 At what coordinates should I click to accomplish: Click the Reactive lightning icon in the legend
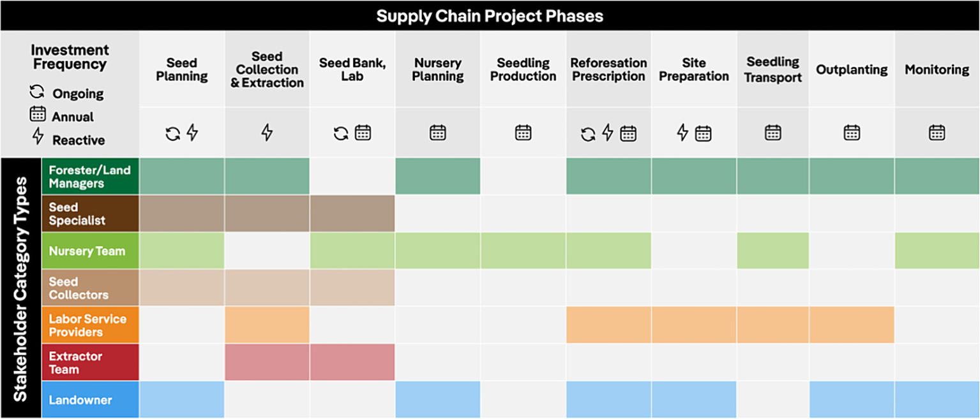(38, 136)
